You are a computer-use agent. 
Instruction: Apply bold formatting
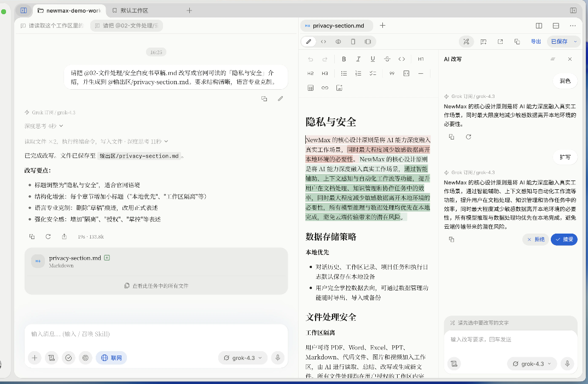344,59
